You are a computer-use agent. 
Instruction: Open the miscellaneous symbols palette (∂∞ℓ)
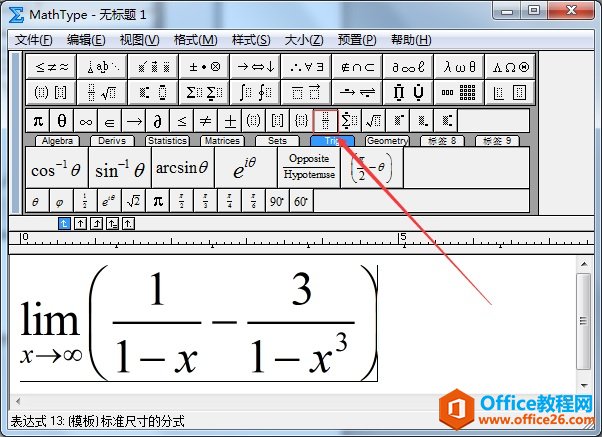[x=408, y=67]
